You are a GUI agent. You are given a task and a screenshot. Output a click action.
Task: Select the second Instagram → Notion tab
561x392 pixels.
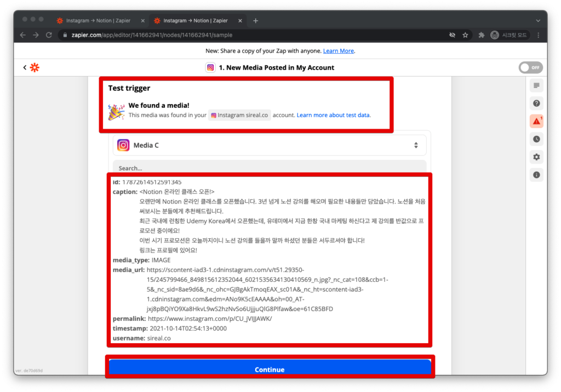tap(196, 21)
